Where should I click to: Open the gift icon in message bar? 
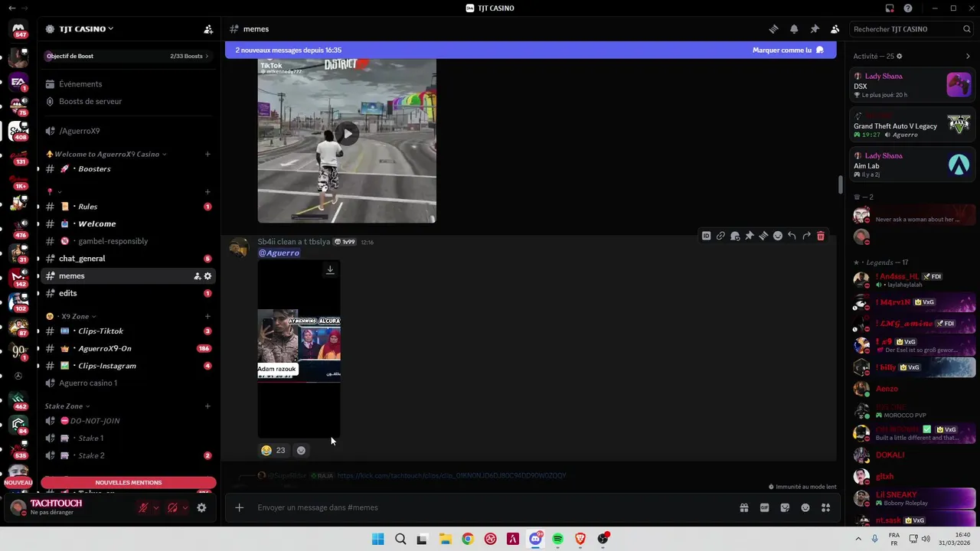743,507
